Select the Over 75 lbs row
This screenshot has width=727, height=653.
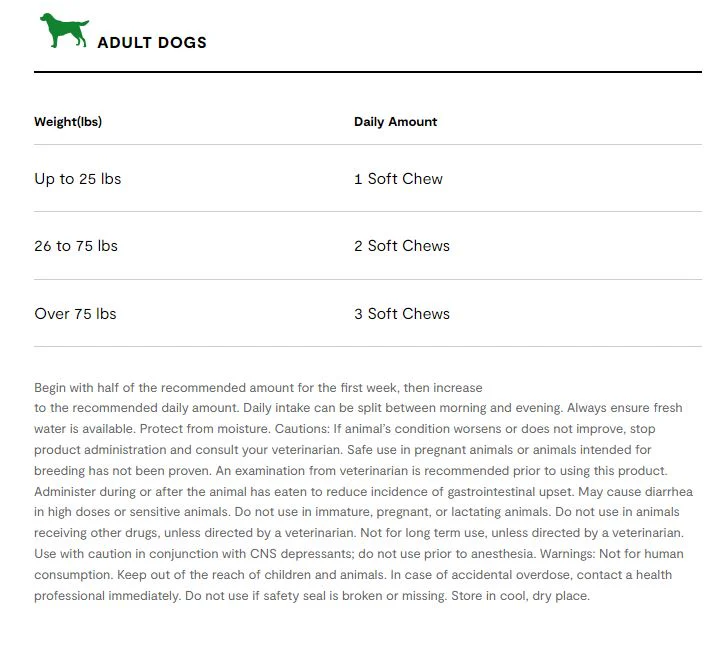coord(368,314)
